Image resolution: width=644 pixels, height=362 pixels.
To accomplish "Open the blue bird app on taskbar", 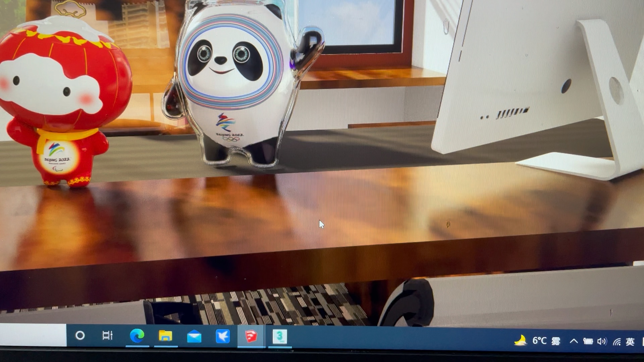I will (x=223, y=337).
